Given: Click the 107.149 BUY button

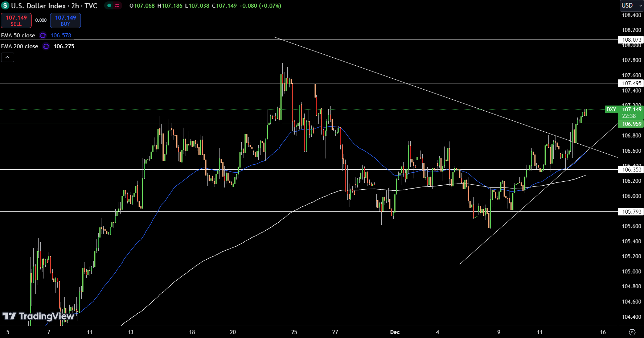Looking at the screenshot, I should coord(65,21).
